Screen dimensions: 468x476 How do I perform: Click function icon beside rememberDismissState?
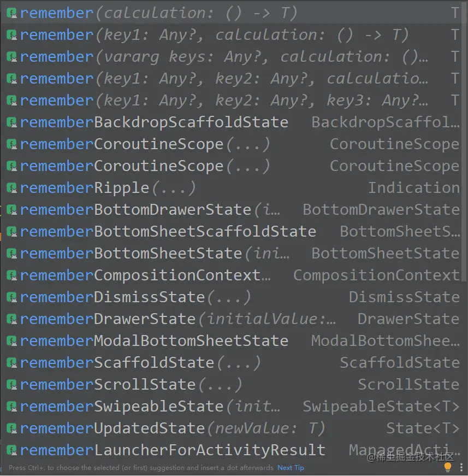click(12, 297)
